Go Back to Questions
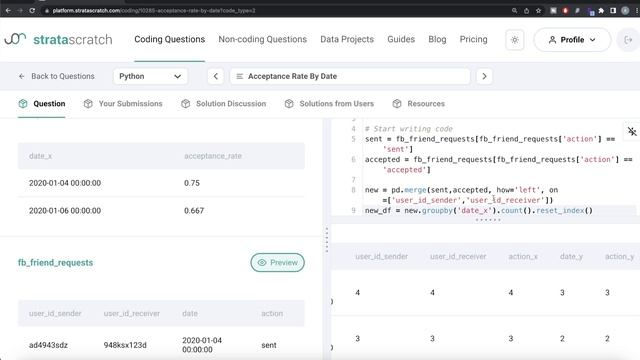The width and height of the screenshot is (640, 360). coord(56,76)
